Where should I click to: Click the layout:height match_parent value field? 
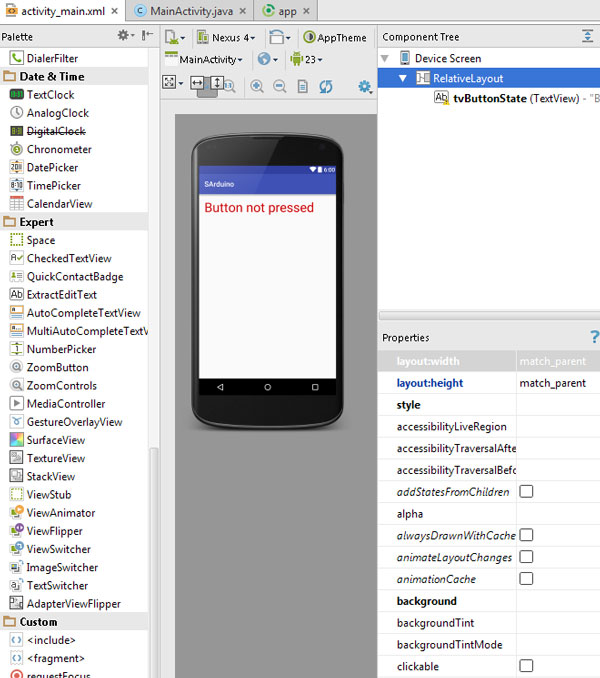(x=558, y=383)
